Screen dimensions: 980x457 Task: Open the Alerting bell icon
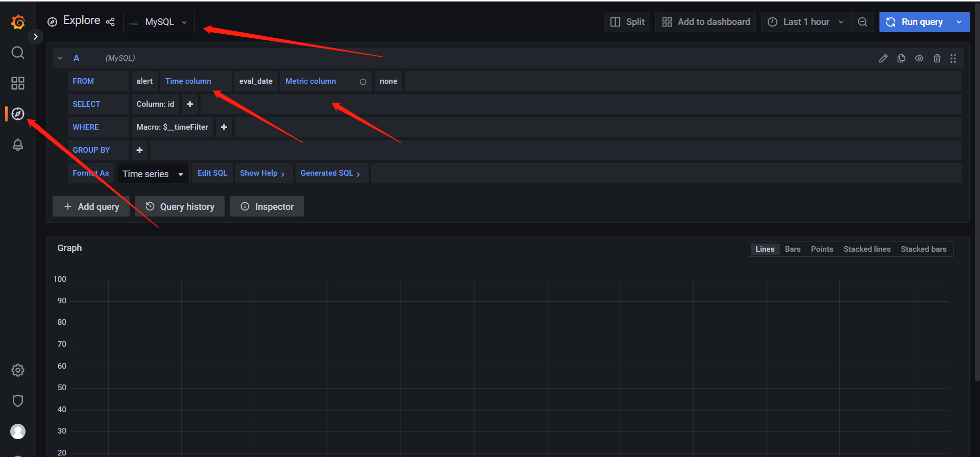[18, 145]
